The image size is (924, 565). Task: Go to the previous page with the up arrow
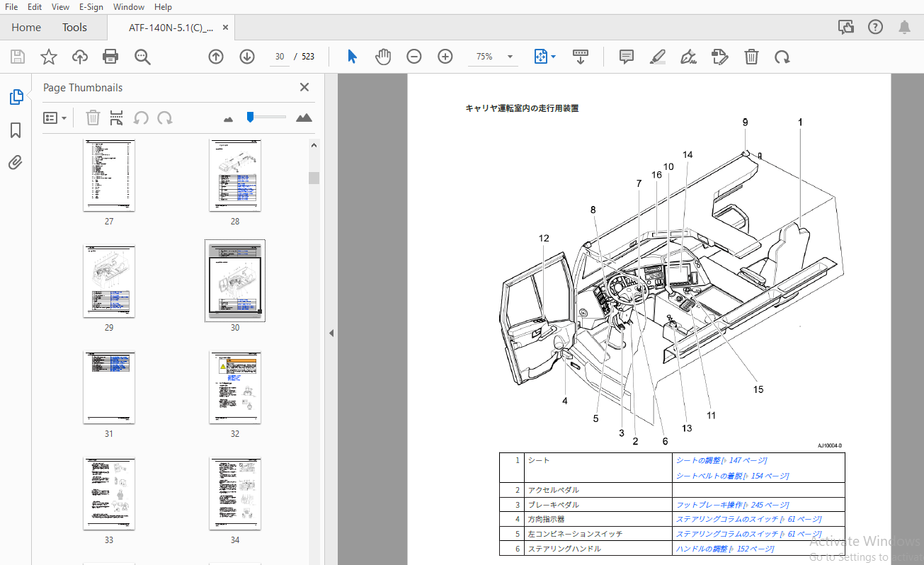point(216,57)
